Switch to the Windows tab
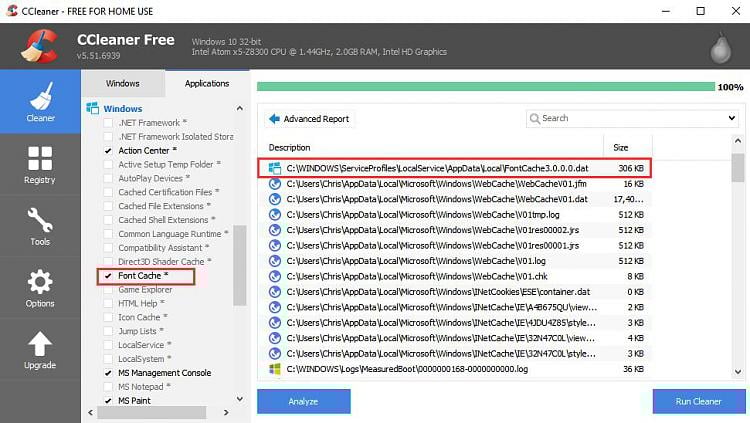Screen dimensions: 750x423 tap(122, 84)
